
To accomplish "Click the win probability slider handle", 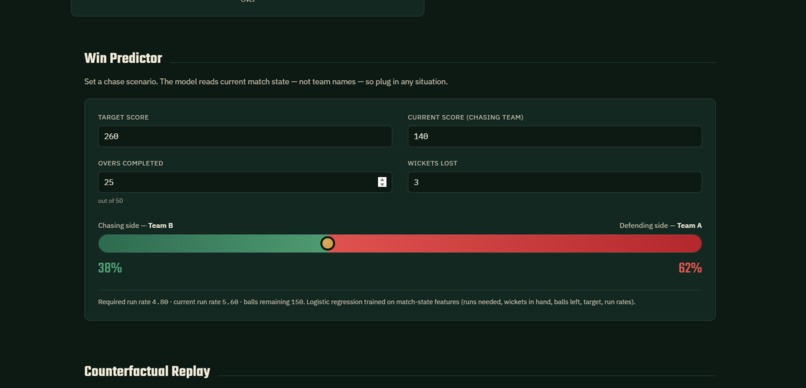I will coord(327,243).
